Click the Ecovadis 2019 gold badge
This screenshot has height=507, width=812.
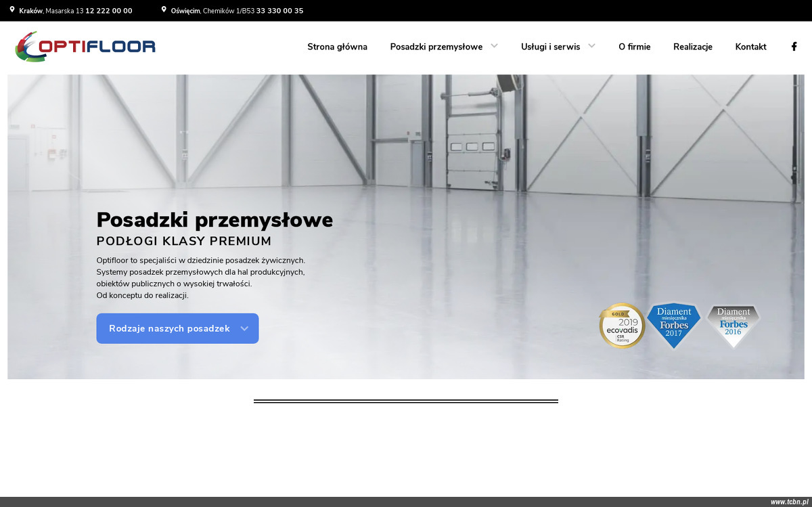tap(622, 326)
